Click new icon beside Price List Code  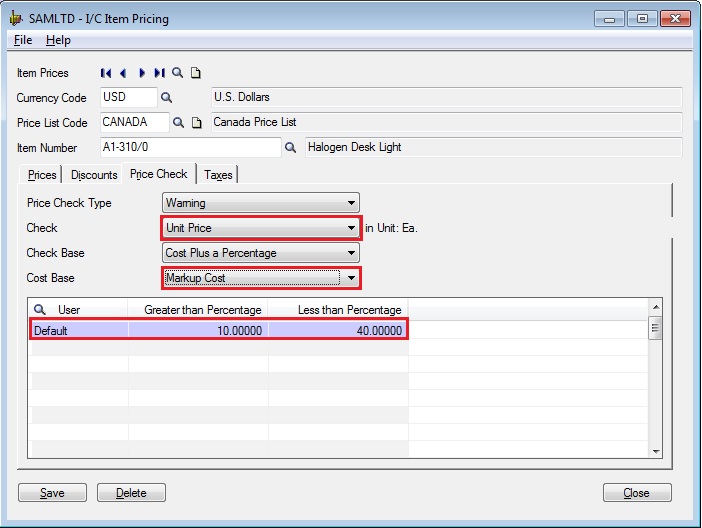197,123
